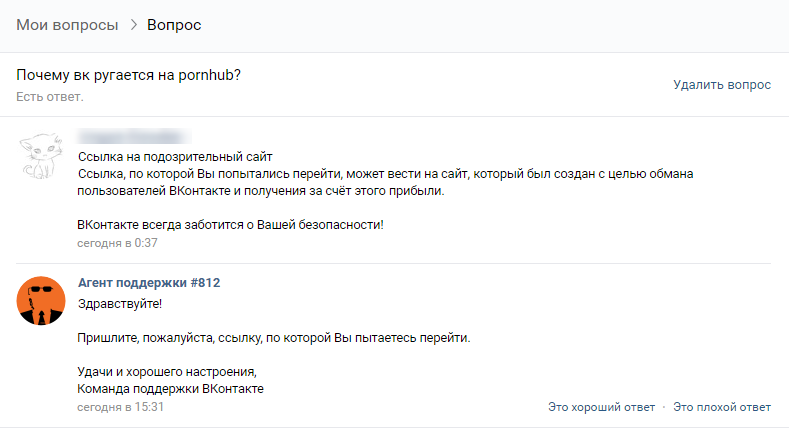Click the ВКонтакте всегда заботится line

(230, 225)
